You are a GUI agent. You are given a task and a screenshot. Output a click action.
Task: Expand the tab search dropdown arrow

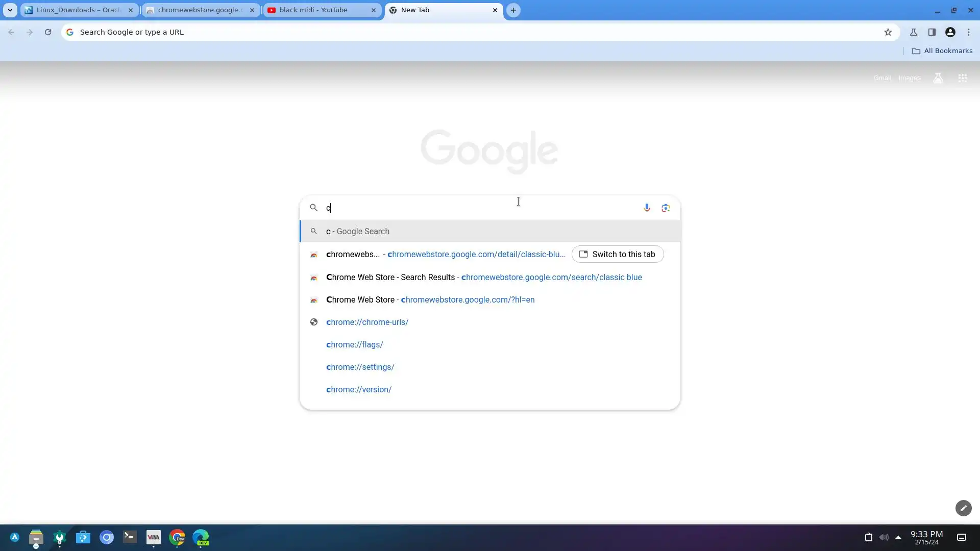(10, 10)
